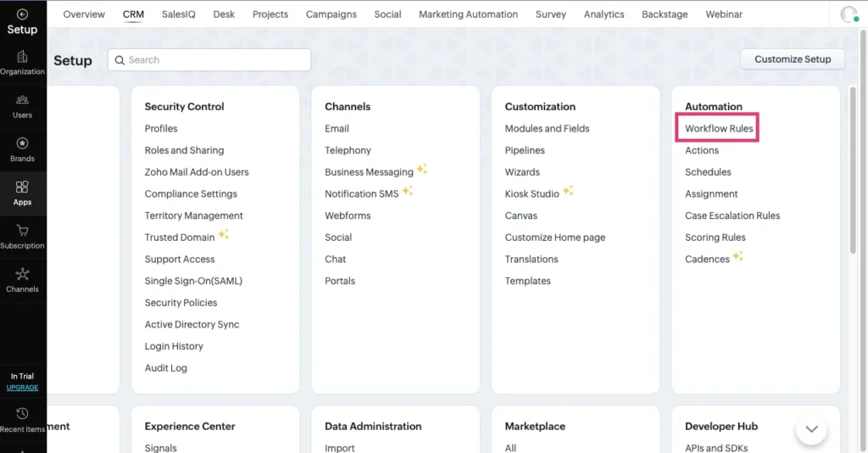Open Brands in the sidebar
This screenshot has height=453, width=868.
(x=22, y=149)
